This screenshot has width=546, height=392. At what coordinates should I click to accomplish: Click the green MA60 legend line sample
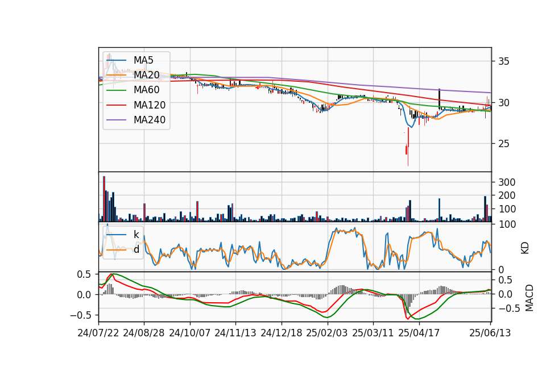click(x=116, y=90)
